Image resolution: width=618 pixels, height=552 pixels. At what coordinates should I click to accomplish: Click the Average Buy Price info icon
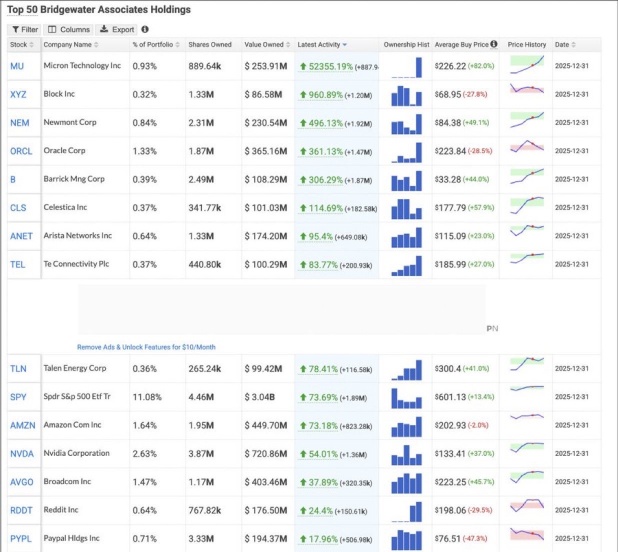[494, 44]
